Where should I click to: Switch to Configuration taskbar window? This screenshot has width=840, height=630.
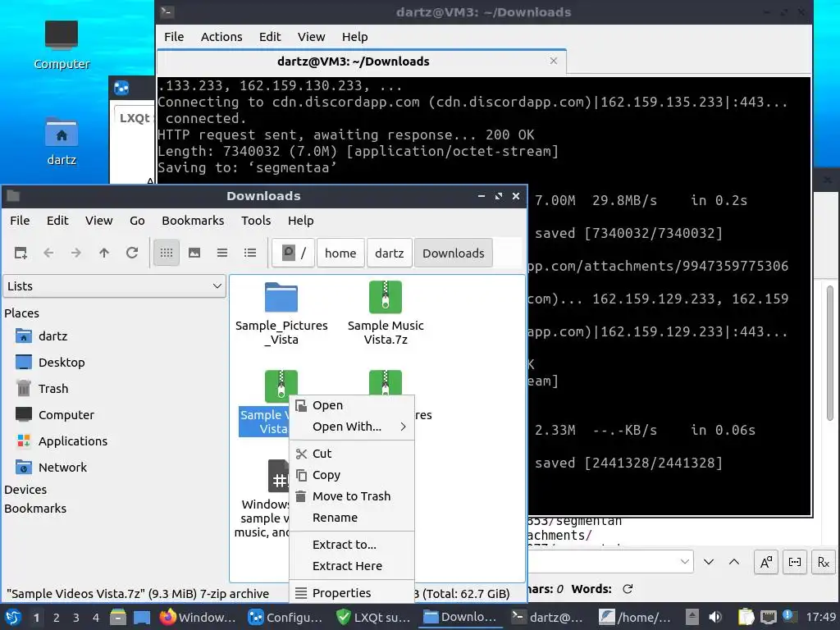click(286, 618)
